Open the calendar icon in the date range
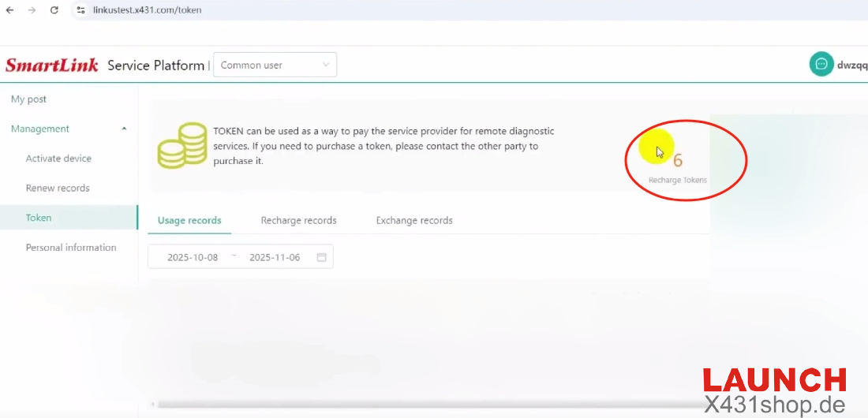This screenshot has height=418, width=868. [321, 257]
